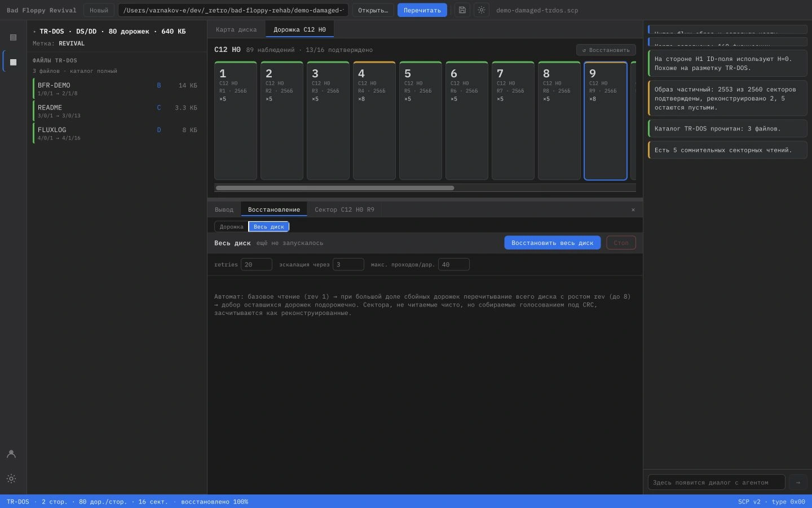Image resolution: width=812 pixels, height=508 pixels.
Task: Click the horizontal sector scrollbar
Action: [335, 188]
